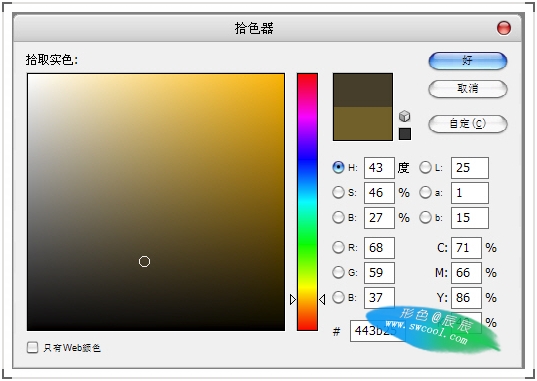Enable the 只有Web颜色 checkbox
The image size is (537, 381).
coord(33,347)
